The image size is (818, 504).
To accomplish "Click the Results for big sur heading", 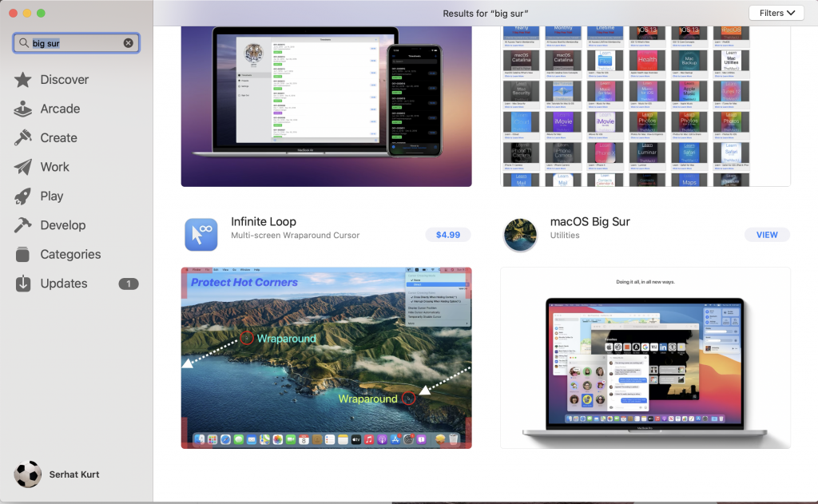I will (x=485, y=14).
